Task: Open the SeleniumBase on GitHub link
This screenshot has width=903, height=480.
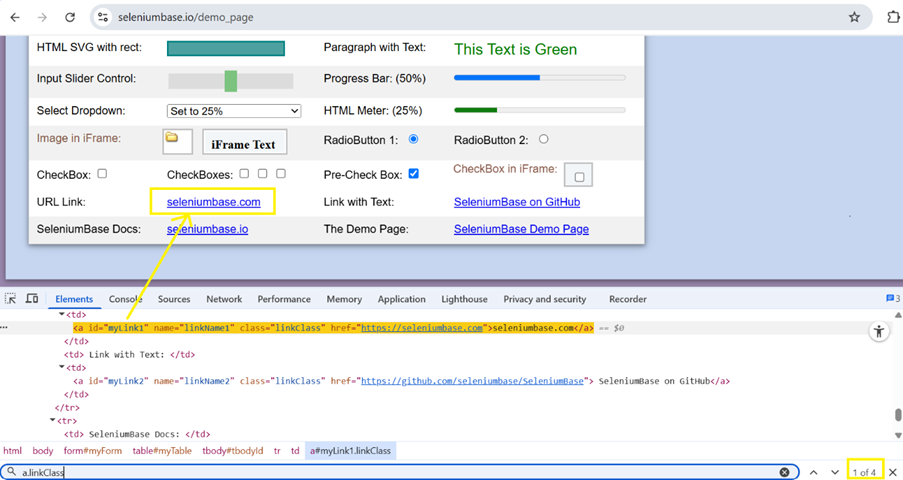Action: pyautogui.click(x=517, y=202)
